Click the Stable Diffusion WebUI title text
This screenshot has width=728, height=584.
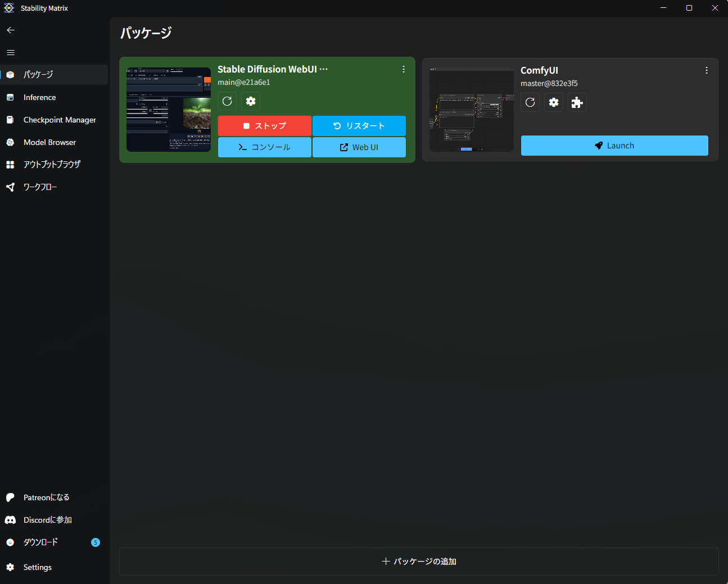point(273,69)
